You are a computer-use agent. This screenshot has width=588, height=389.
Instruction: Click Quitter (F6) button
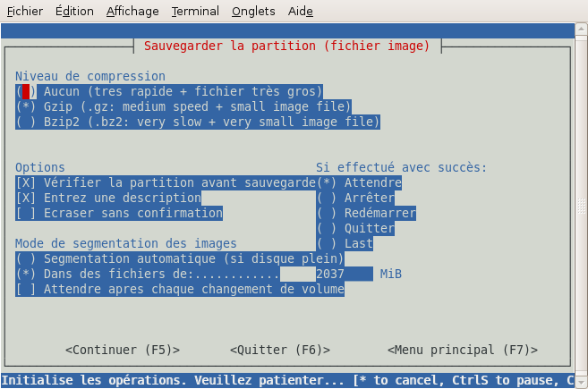coord(280,350)
